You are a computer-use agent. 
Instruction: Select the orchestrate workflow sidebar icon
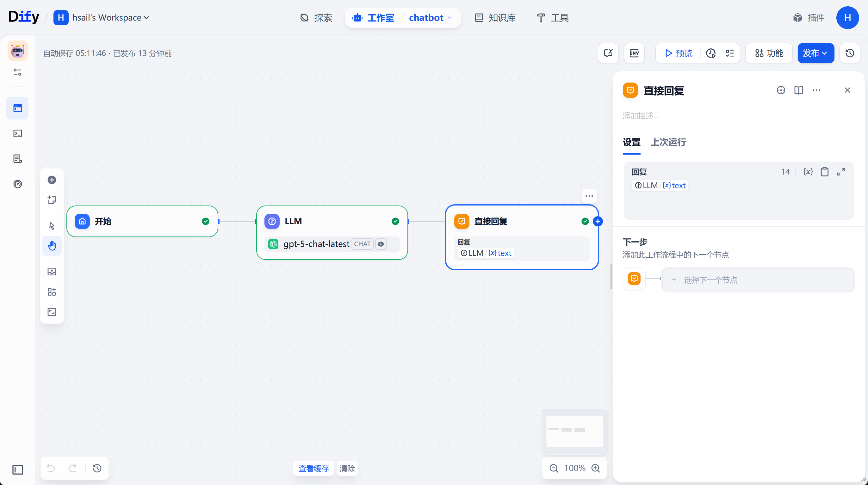pyautogui.click(x=17, y=108)
